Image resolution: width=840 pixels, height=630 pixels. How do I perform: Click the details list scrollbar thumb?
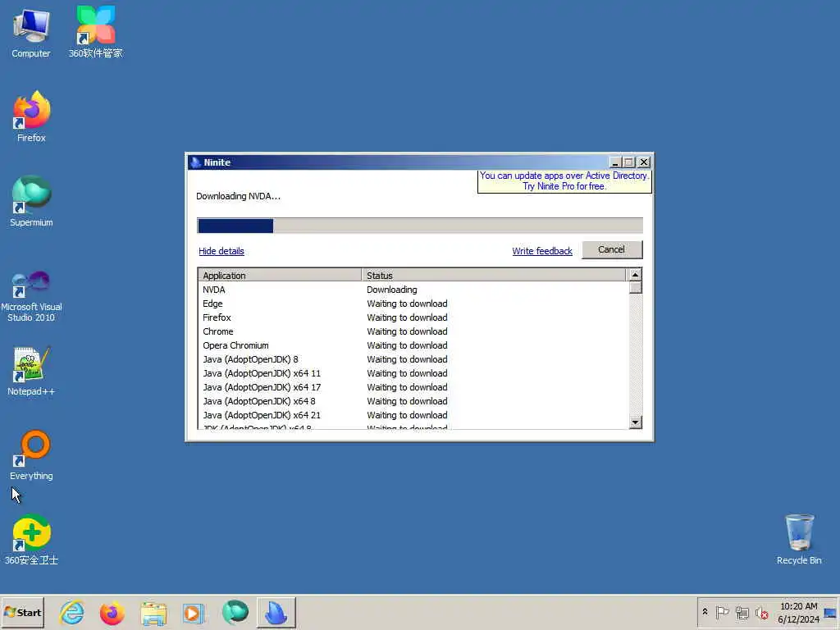click(636, 288)
